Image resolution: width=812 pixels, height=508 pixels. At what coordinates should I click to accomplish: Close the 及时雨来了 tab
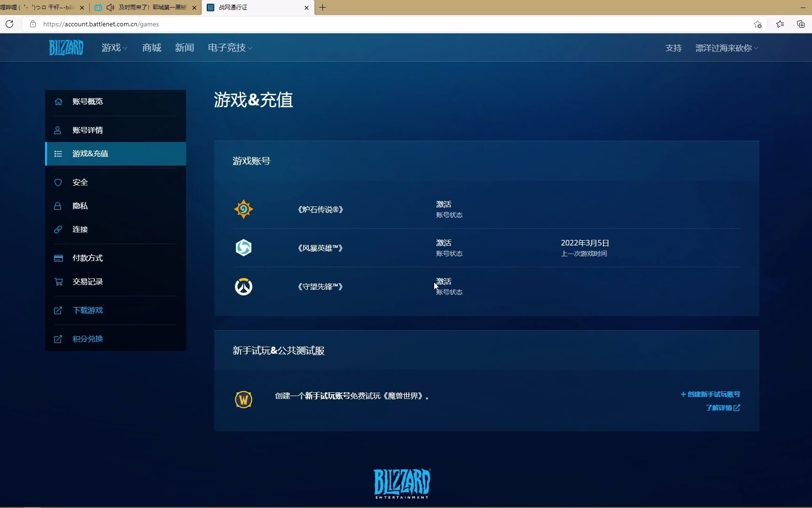coord(194,8)
